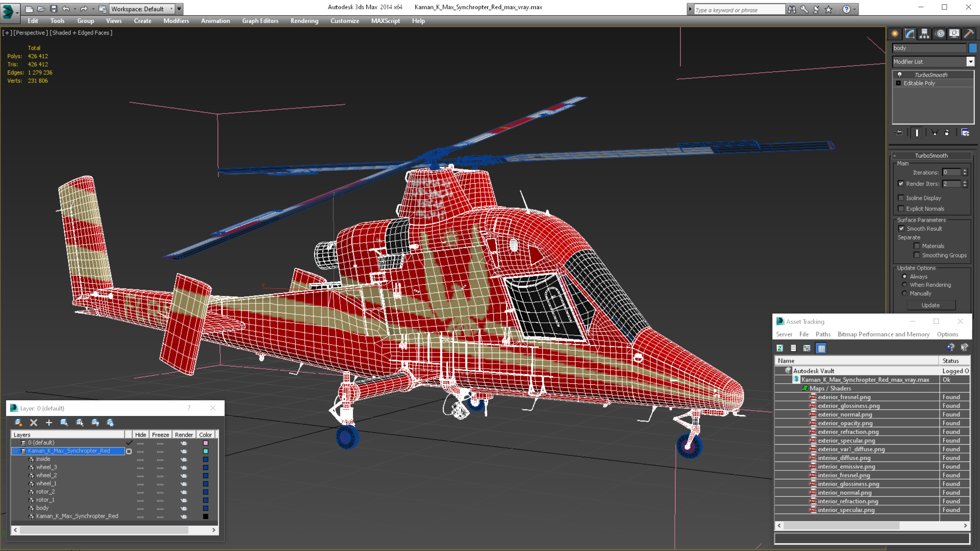This screenshot has width=980, height=551.
Task: Toggle the TurboSmooth modifier lightbulb
Action: pyautogui.click(x=900, y=75)
